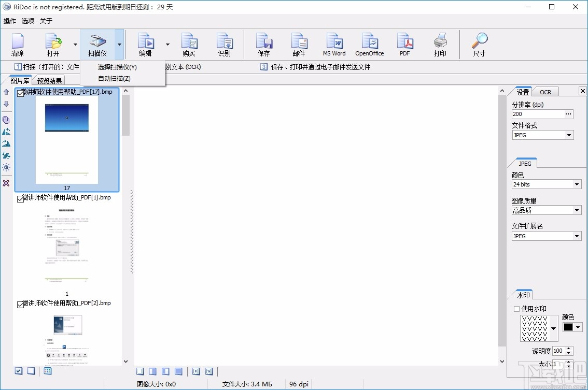Click the brightness/contrast sun icon
This screenshot has height=390, width=588.
tap(6, 167)
